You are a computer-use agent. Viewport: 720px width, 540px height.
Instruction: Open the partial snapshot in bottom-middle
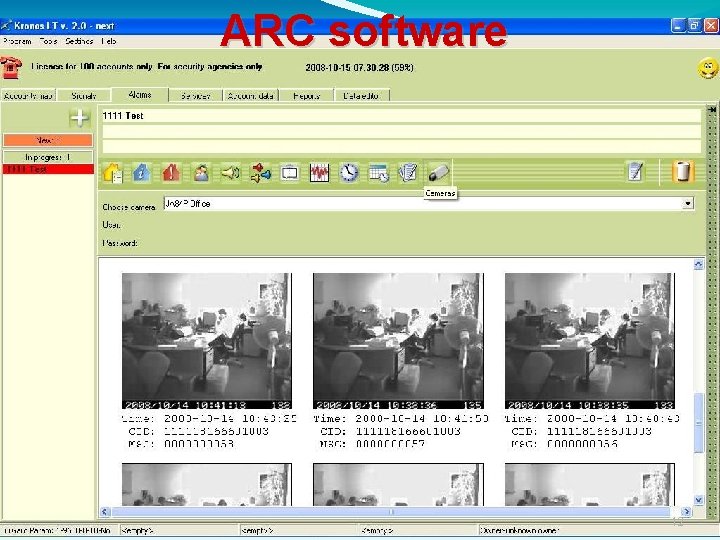398,484
